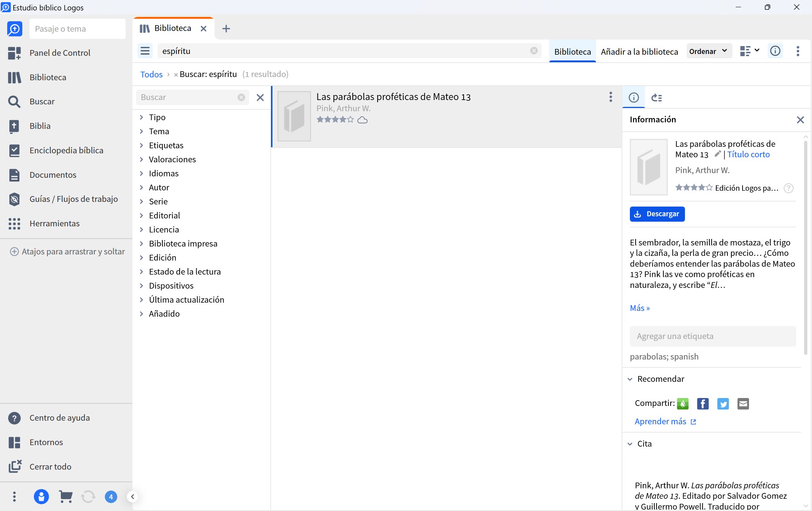
Task: Clear the espíritu search field
Action: 534,51
